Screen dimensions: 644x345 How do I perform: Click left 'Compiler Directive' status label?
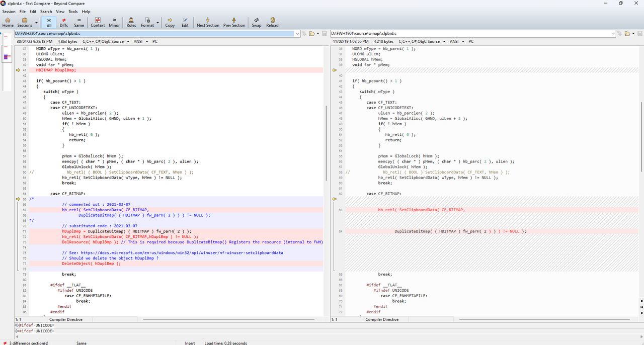[65, 319]
